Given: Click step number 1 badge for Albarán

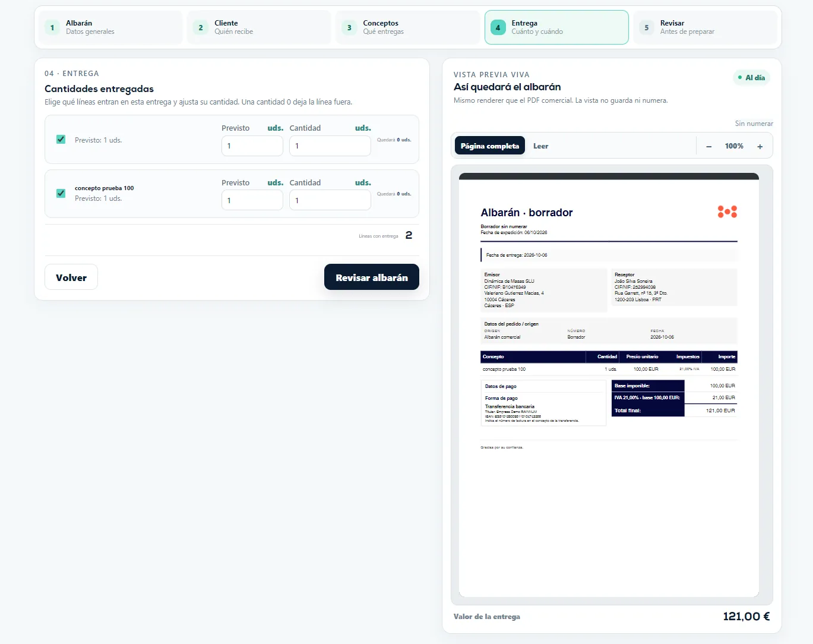Looking at the screenshot, I should coord(52,27).
